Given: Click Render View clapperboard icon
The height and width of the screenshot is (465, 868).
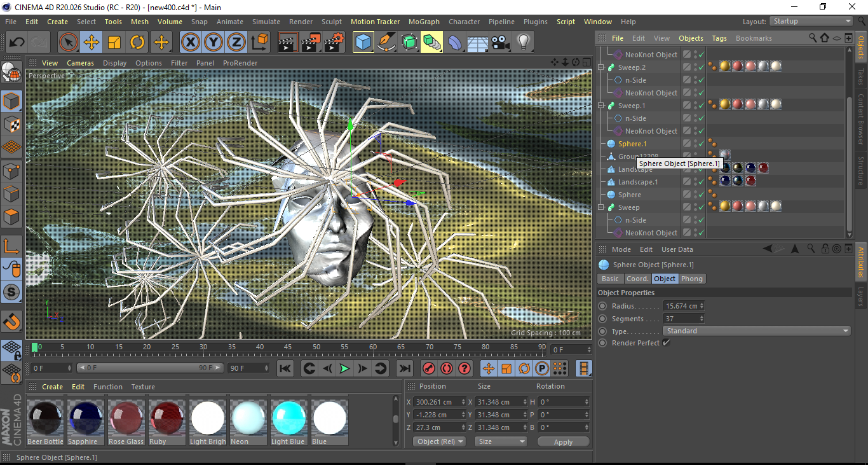Looking at the screenshot, I should (288, 43).
